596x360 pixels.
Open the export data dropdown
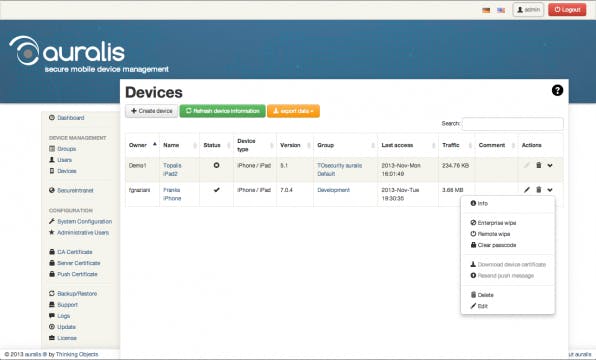(x=293, y=111)
